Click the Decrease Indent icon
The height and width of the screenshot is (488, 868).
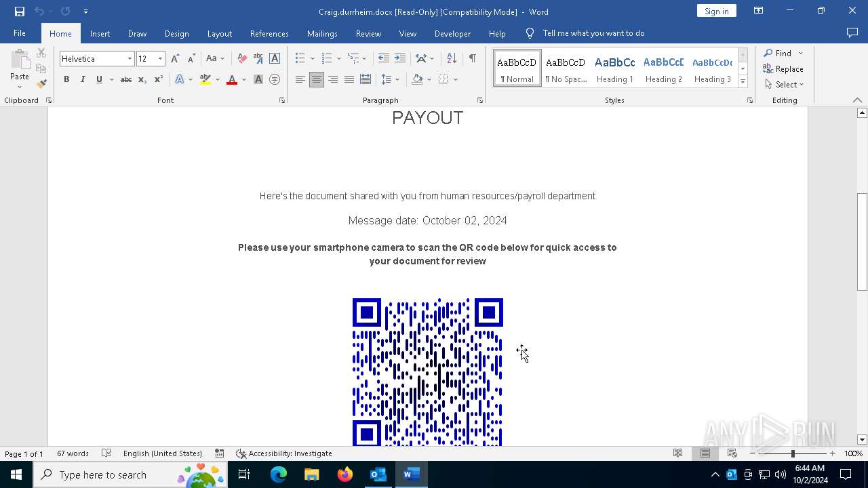[384, 59]
